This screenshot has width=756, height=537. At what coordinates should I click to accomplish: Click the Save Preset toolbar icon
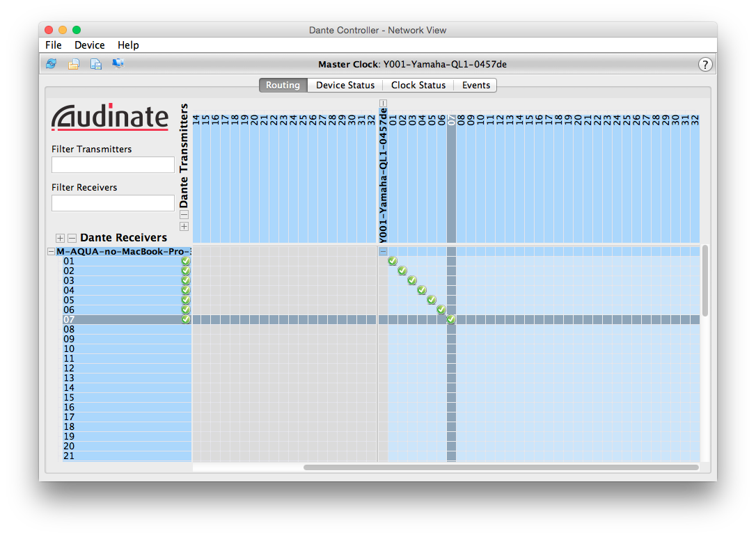pos(96,63)
